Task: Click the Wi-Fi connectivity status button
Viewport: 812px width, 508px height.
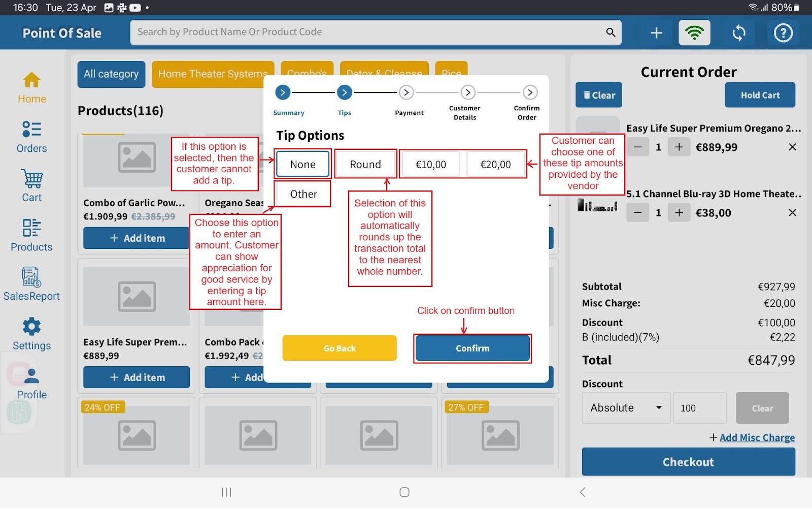Action: coord(694,33)
